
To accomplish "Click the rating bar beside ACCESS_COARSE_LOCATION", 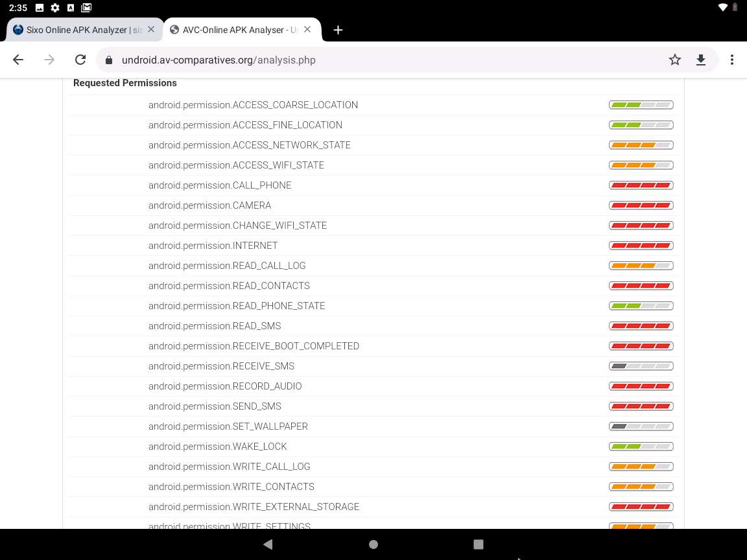I will 641,104.
